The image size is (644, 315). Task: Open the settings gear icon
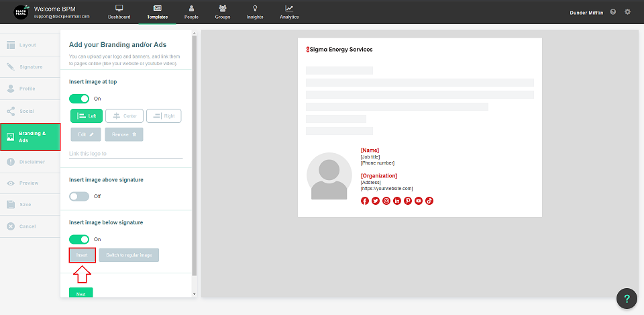click(x=627, y=12)
